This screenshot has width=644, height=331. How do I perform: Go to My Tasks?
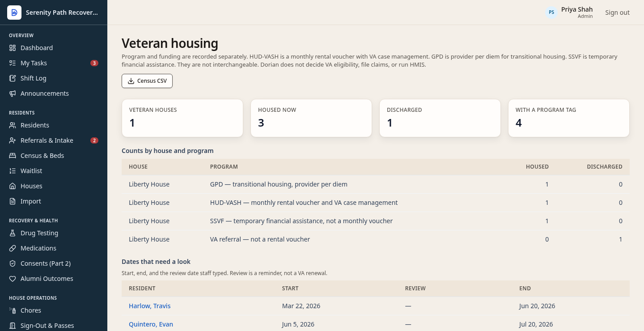pos(54,63)
